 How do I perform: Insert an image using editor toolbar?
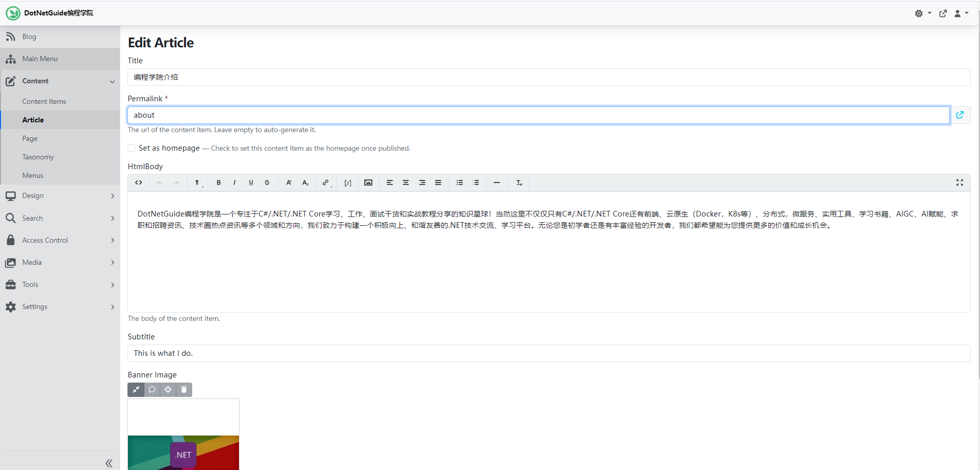[x=368, y=183]
